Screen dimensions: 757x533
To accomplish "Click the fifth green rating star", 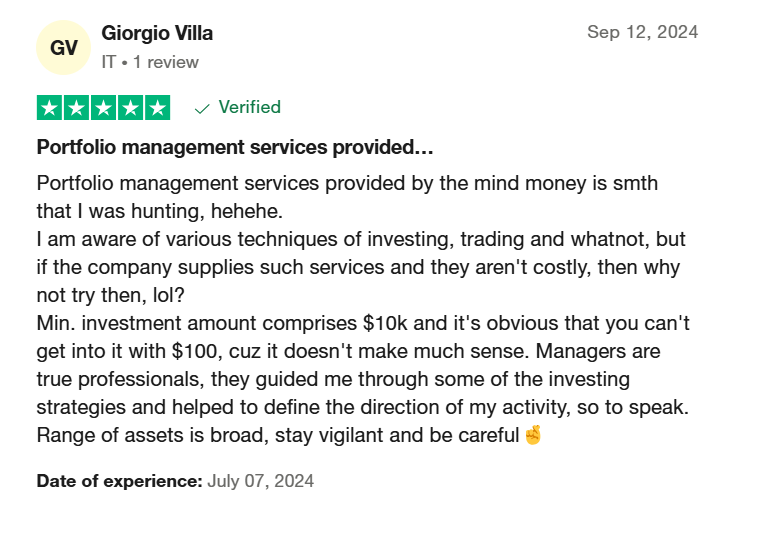I will [x=157, y=108].
